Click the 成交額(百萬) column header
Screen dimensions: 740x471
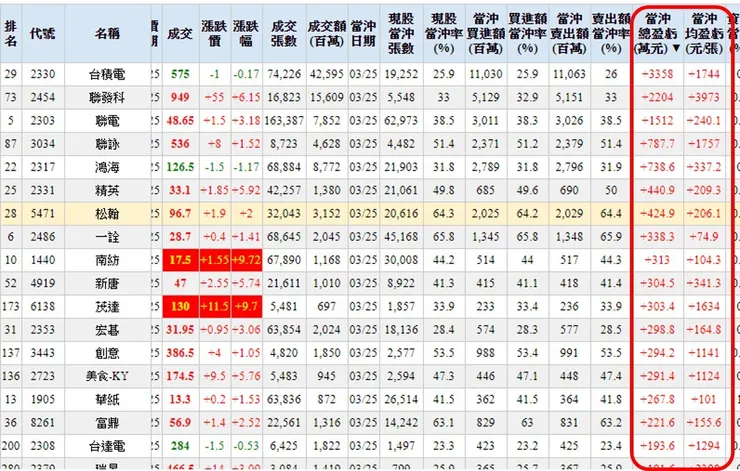coord(327,34)
